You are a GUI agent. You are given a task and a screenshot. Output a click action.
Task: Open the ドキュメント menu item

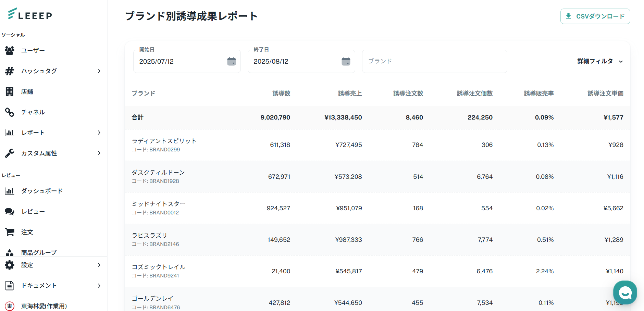tap(39, 286)
